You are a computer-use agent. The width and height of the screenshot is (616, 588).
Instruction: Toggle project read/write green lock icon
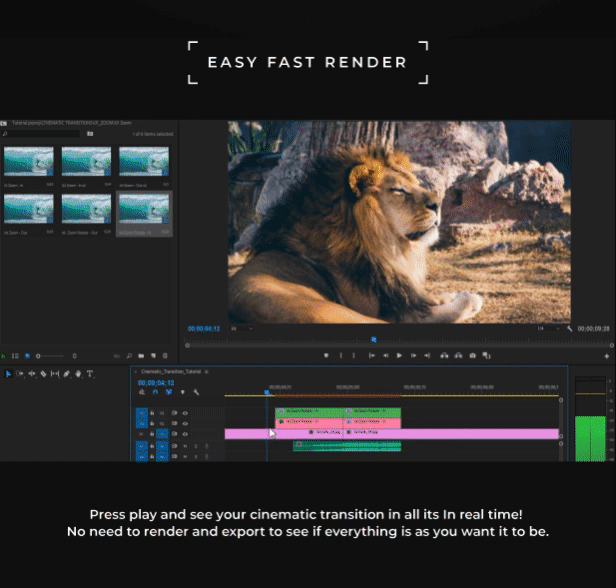3,356
